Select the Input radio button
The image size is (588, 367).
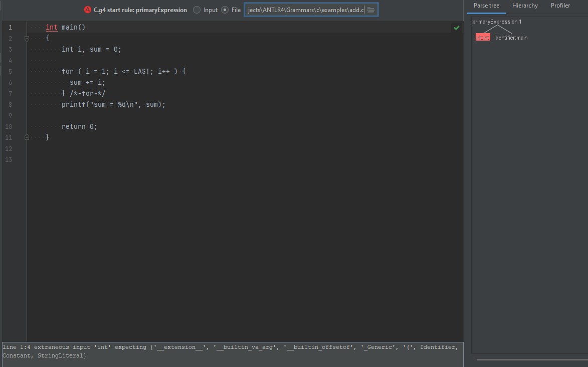pyautogui.click(x=196, y=9)
